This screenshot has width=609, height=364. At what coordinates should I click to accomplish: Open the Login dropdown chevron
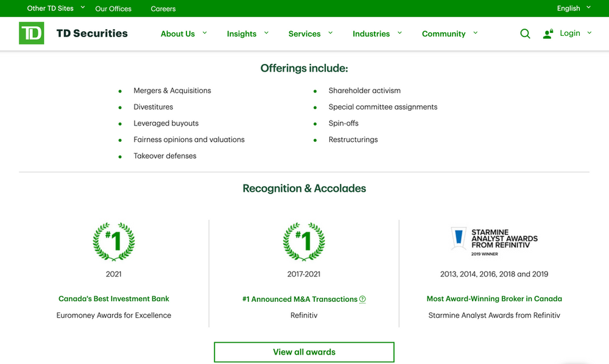(x=589, y=33)
